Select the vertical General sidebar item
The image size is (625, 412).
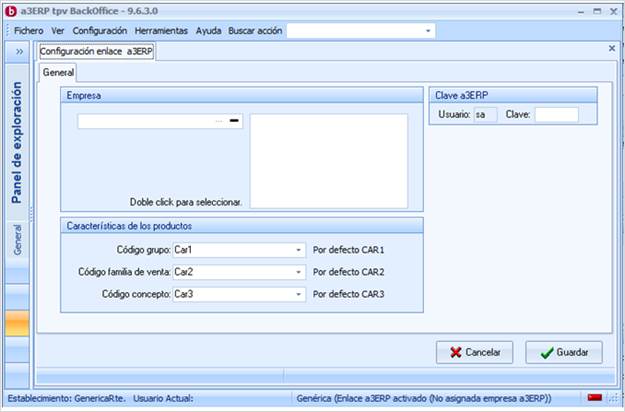(18, 239)
